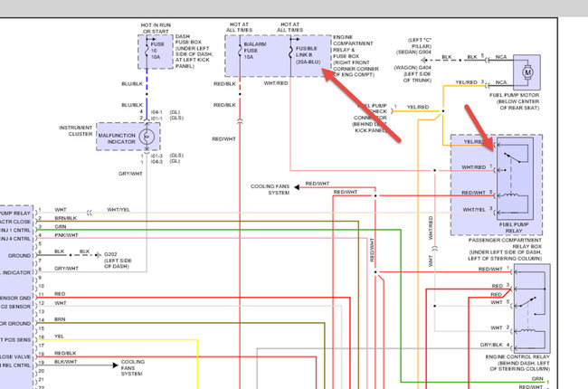Click the ENGINE COMPARTMENT RELAY & FUSE BOX text
Screen dimensions: 588x389
[356, 56]
